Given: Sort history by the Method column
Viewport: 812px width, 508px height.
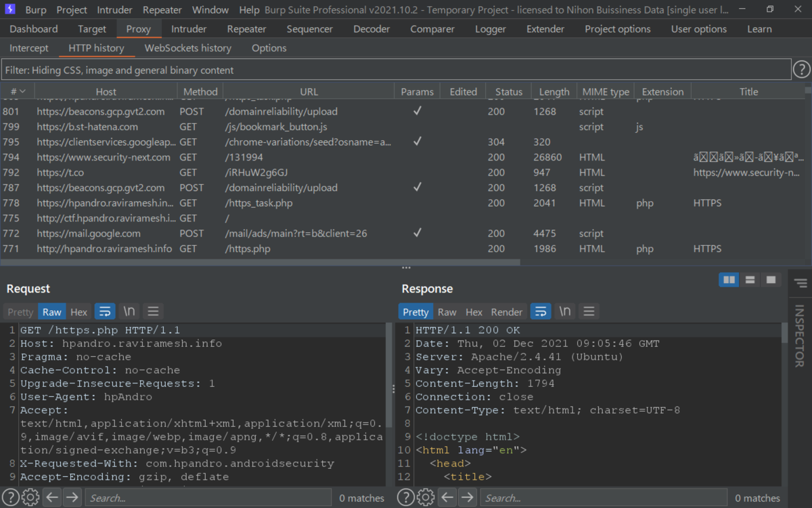Looking at the screenshot, I should tap(200, 91).
